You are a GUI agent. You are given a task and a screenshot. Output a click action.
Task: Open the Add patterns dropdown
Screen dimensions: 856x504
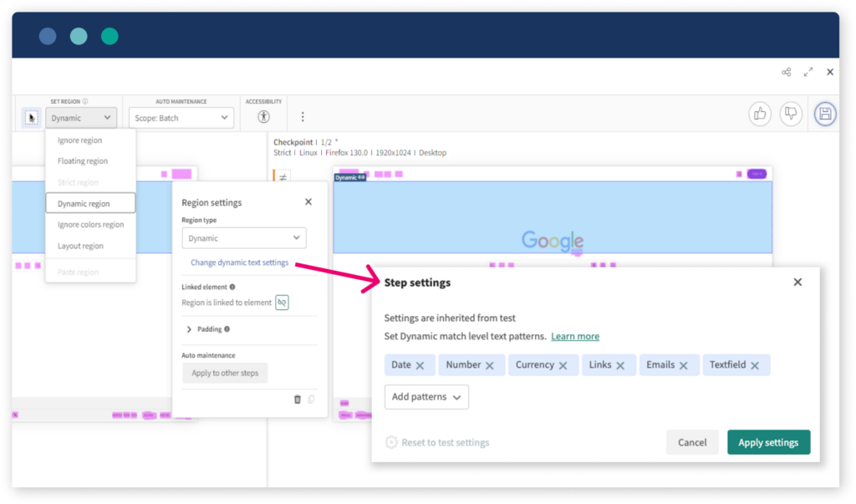click(x=426, y=397)
